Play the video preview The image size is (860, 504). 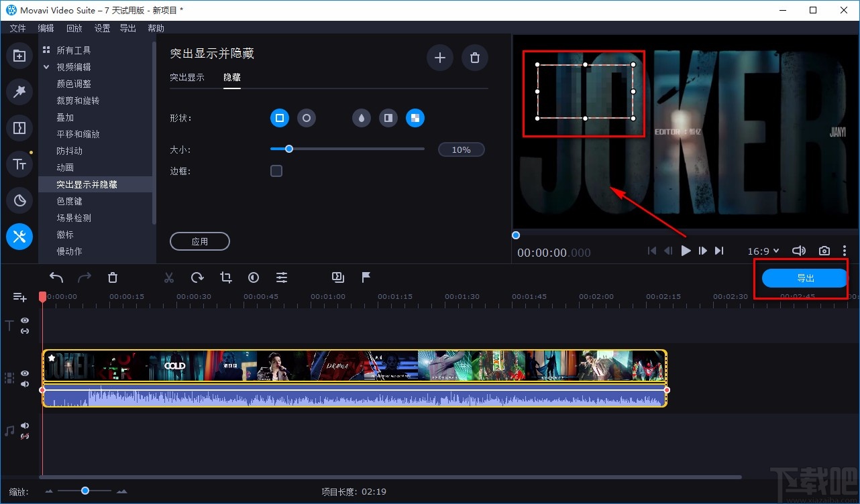[686, 251]
